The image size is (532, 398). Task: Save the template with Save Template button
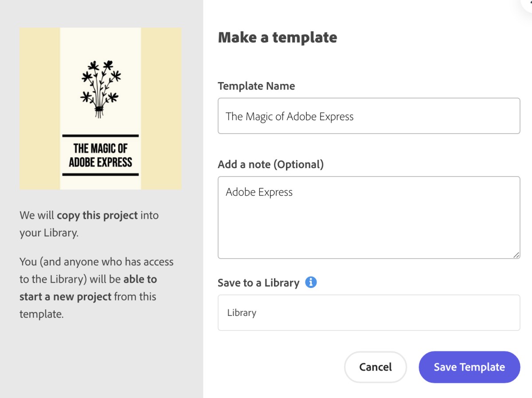tap(469, 367)
